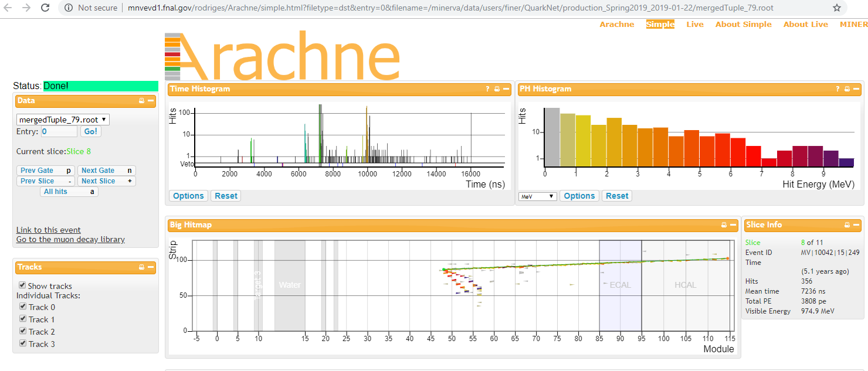Open Link to this event
This screenshot has height=371, width=868.
coord(49,230)
